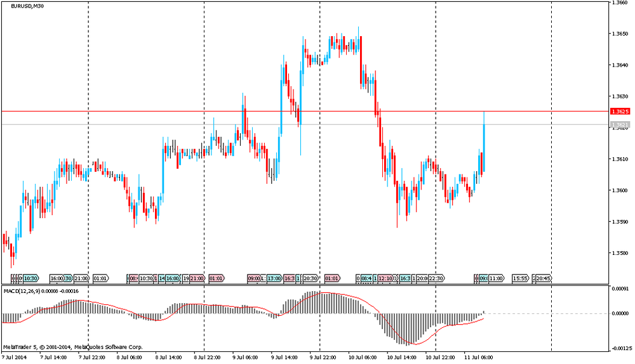The height and width of the screenshot is (364, 635).
Task: Select the 20:30 news event flag
Action: coord(311,278)
